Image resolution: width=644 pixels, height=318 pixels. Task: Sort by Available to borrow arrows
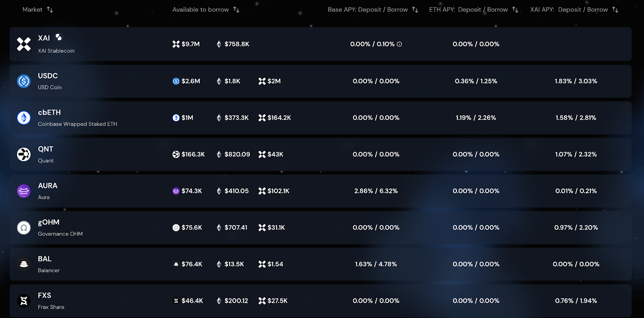tap(236, 9)
